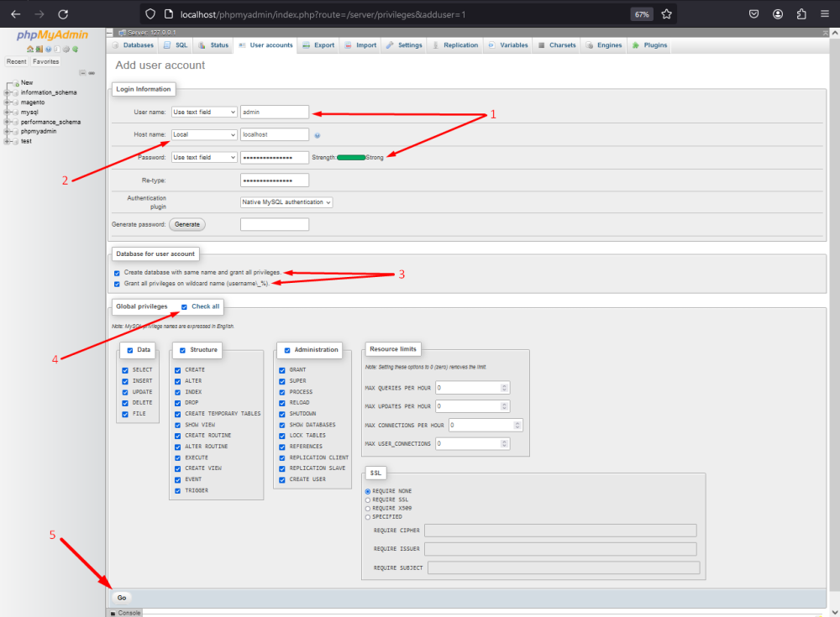Screen dimensions: 840x617
Task: Open the Host name Local dropdown
Action: pos(204,134)
